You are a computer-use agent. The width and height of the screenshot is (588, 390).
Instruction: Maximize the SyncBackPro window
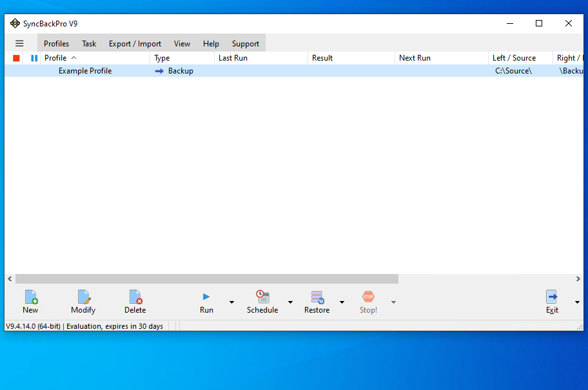[x=539, y=23]
